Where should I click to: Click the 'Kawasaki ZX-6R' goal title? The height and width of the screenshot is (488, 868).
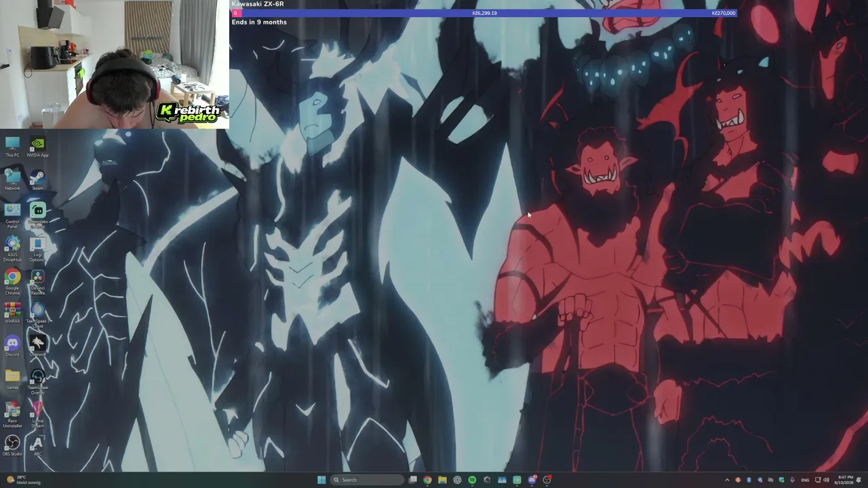258,4
